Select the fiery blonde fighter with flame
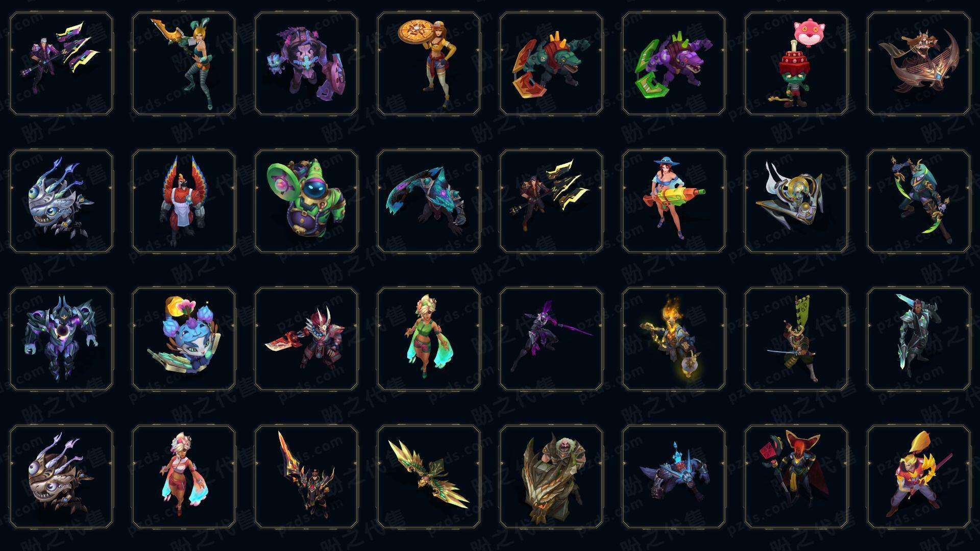Screen dimensions: 980x551 point(919,477)
